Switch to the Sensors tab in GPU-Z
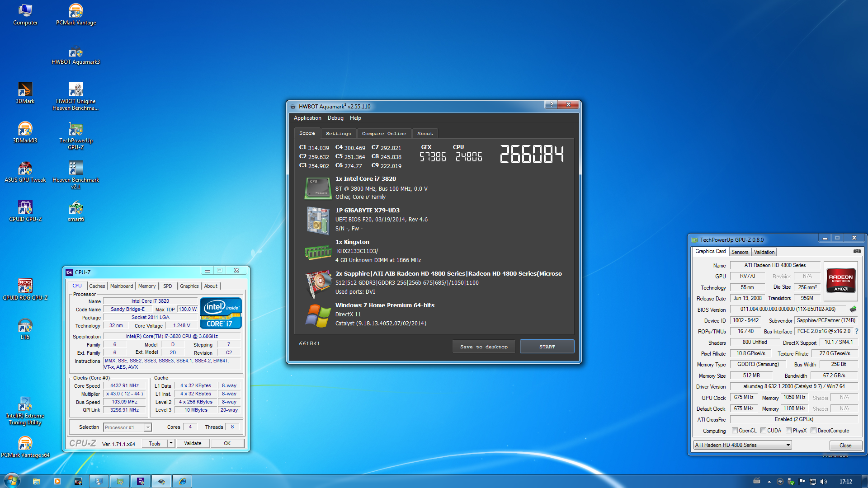This screenshot has width=868, height=488. [x=740, y=252]
